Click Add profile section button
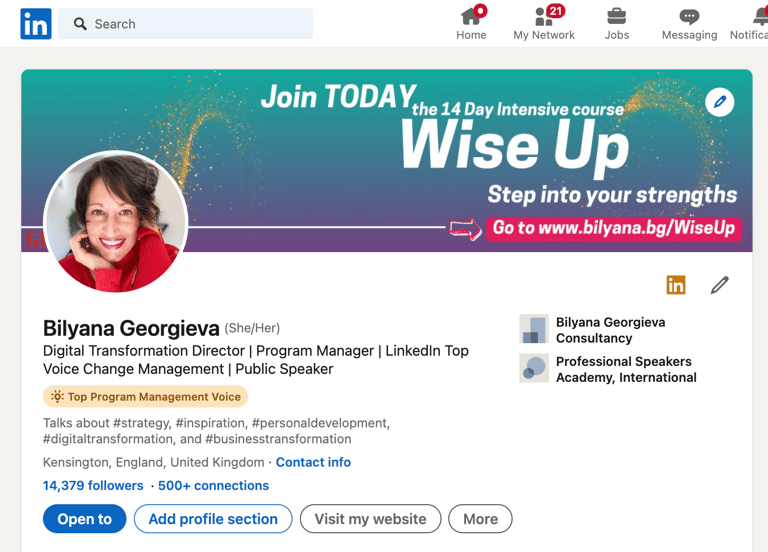The width and height of the screenshot is (768, 552). coord(213,519)
